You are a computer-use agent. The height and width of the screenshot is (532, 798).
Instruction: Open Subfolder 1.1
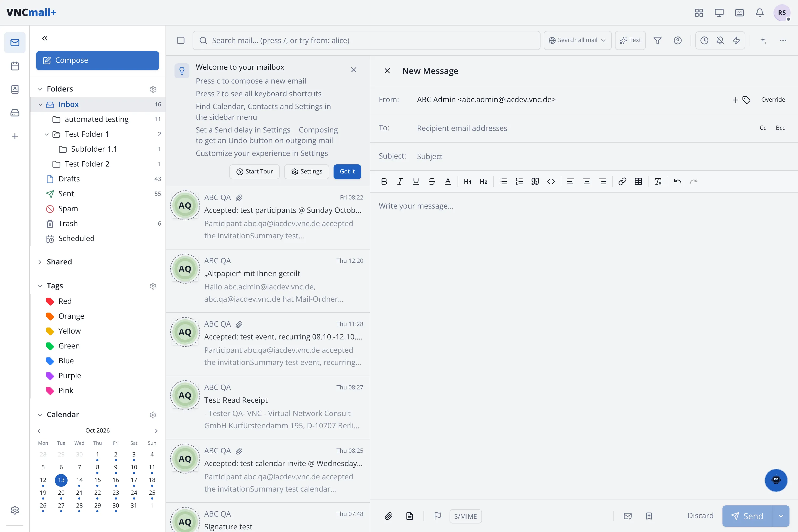(98, 149)
